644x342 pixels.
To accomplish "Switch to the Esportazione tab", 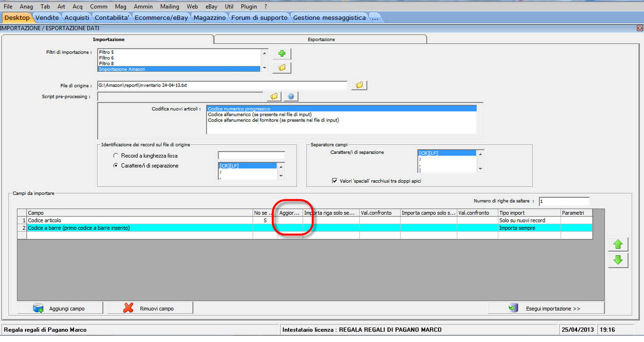I will [x=321, y=39].
